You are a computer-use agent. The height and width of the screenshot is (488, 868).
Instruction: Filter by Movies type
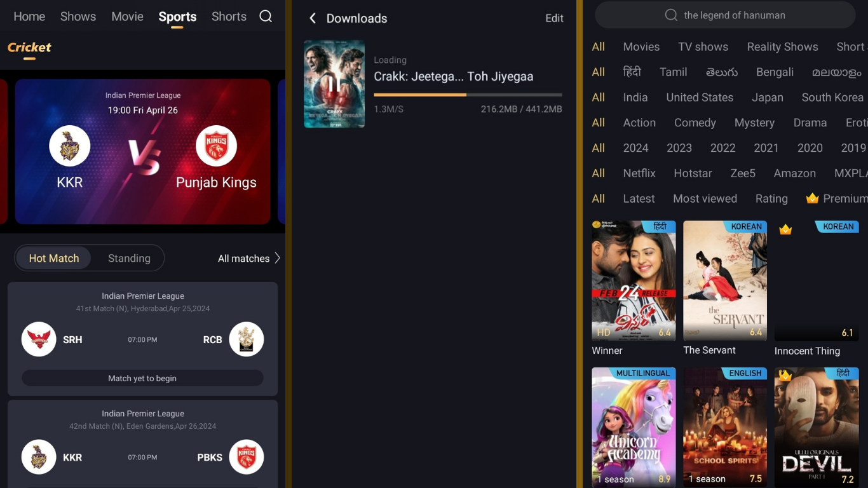[x=641, y=46]
